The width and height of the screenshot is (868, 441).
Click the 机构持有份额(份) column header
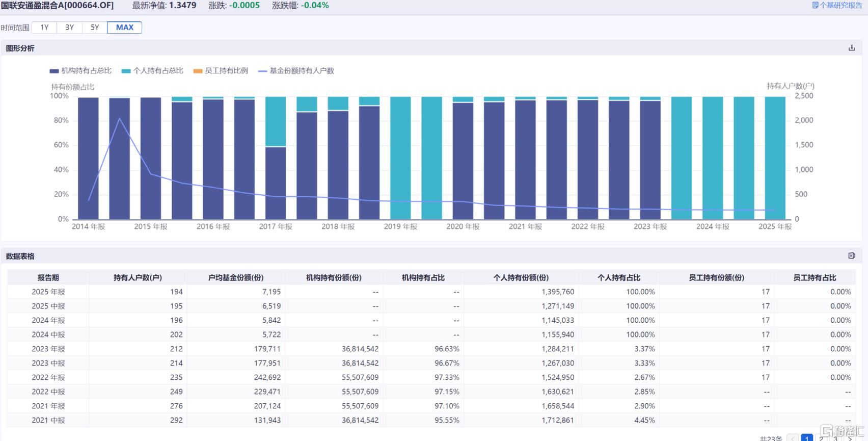(334, 278)
